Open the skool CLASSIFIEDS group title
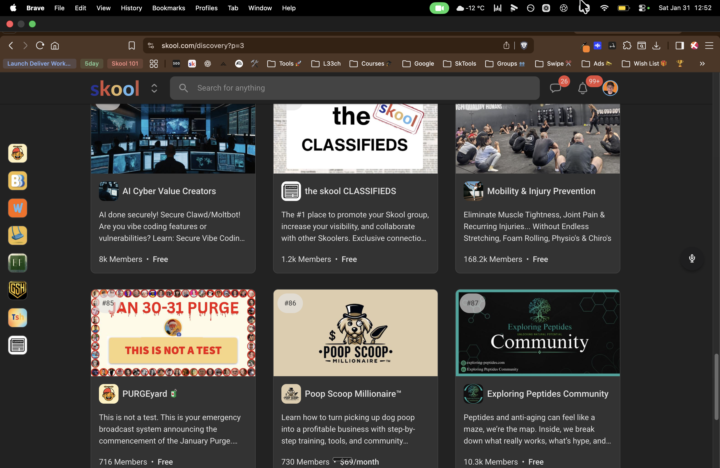Viewport: 720px width, 468px height. 350,191
